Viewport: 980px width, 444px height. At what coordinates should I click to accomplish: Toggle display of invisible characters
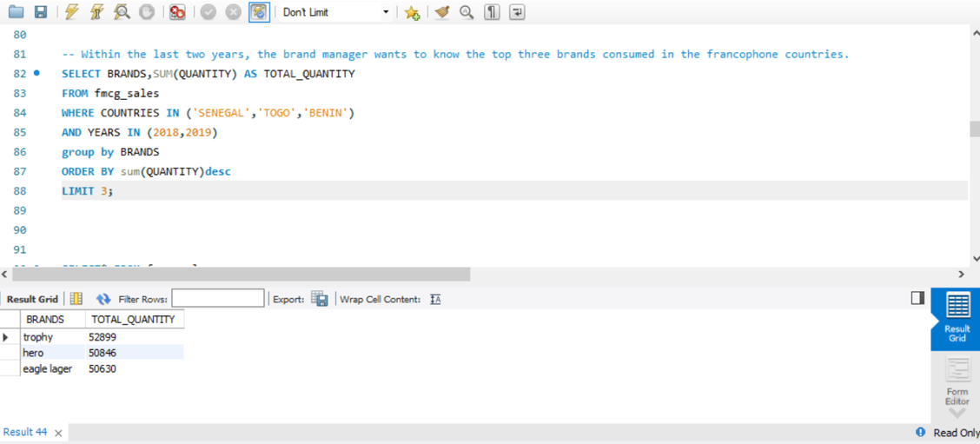pyautogui.click(x=492, y=12)
